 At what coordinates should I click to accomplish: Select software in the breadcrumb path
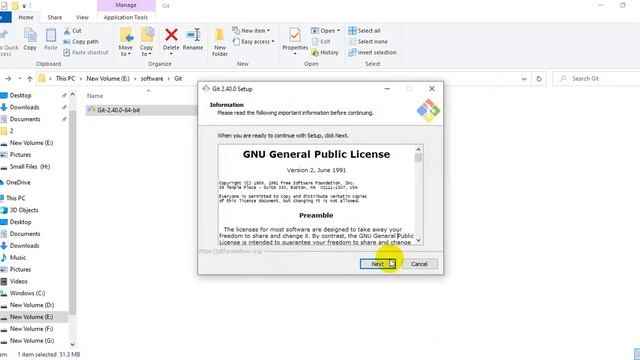click(x=152, y=79)
